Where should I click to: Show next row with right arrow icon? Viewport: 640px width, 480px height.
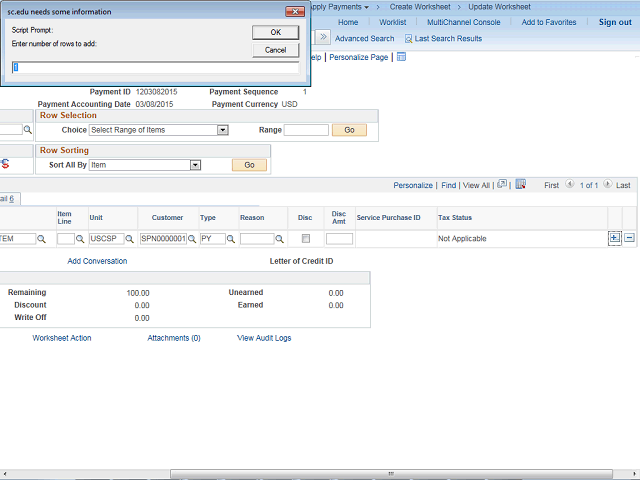(607, 185)
